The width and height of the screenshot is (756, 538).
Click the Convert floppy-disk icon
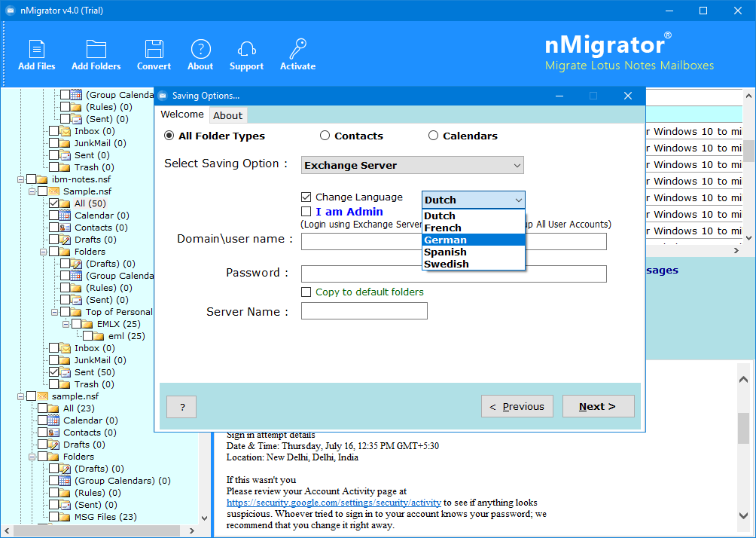(154, 49)
